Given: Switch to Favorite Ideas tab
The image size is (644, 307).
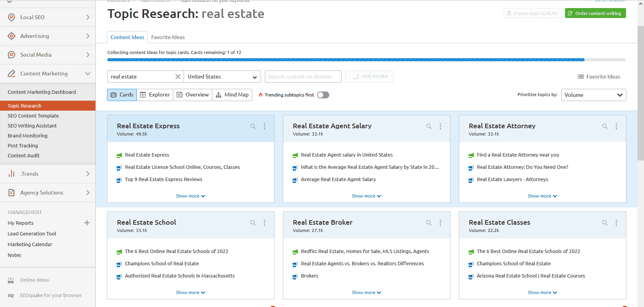Looking at the screenshot, I should 168,37.
